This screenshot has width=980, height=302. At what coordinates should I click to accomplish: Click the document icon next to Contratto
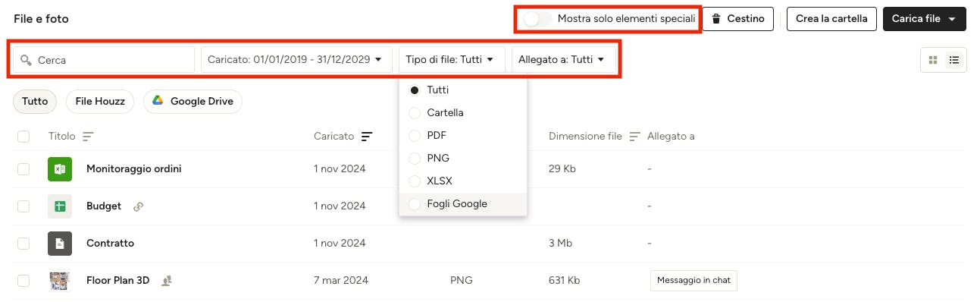60,244
